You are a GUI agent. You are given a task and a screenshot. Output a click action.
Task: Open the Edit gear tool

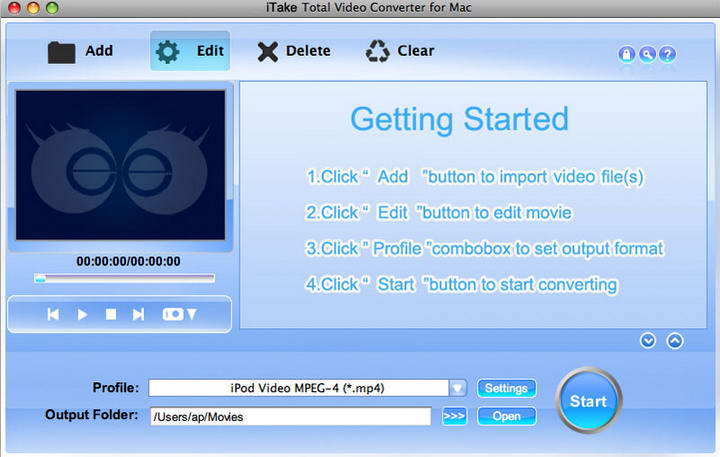coord(190,51)
